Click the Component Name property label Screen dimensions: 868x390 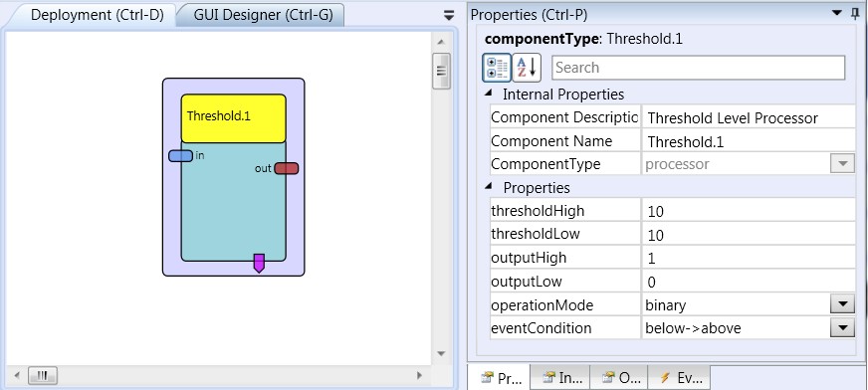(x=551, y=141)
